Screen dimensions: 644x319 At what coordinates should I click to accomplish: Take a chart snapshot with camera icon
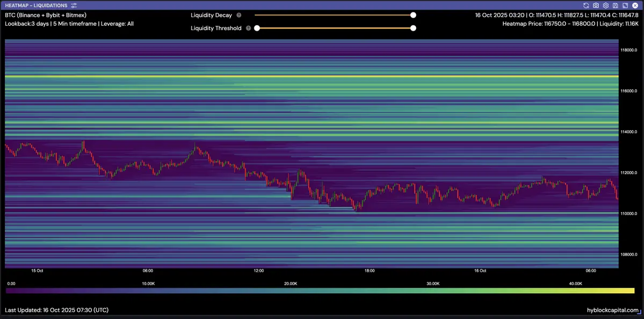[x=596, y=5]
